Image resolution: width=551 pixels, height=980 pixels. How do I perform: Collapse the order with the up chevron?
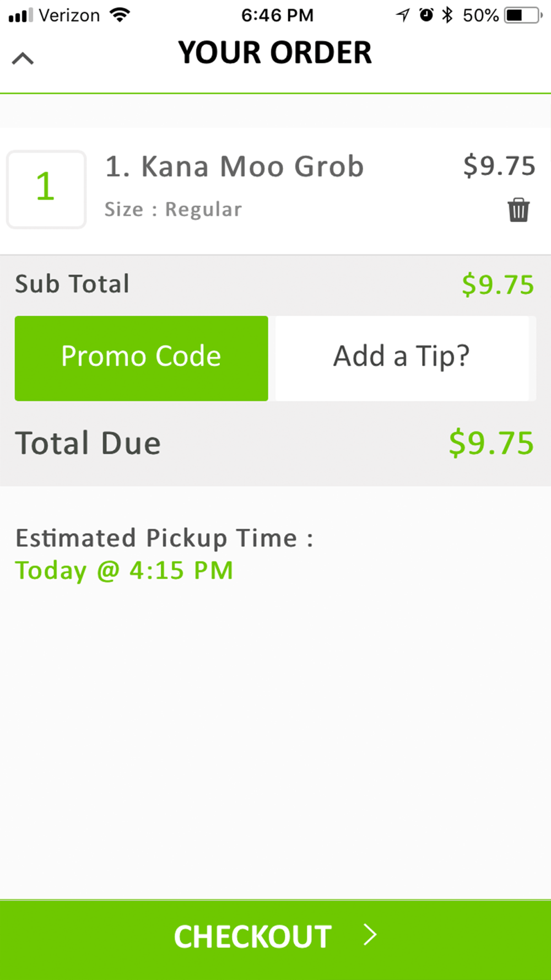tap(23, 58)
